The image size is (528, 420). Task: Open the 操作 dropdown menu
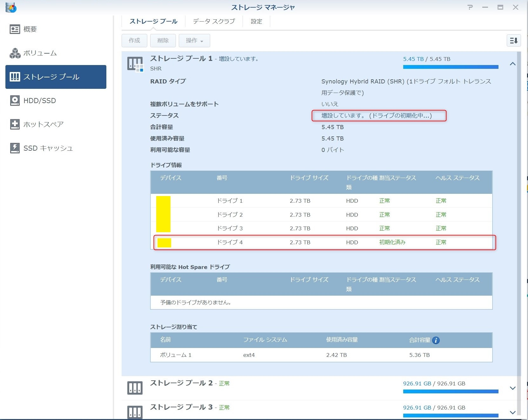[x=194, y=41]
